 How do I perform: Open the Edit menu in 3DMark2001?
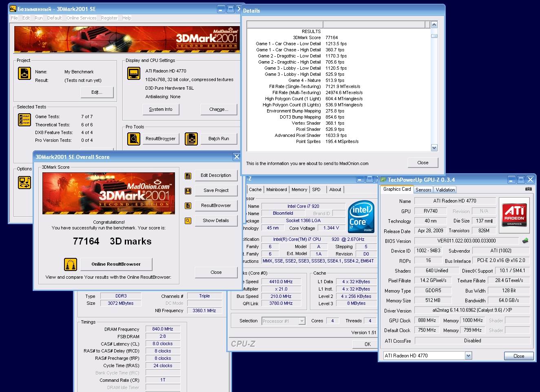pos(26,18)
